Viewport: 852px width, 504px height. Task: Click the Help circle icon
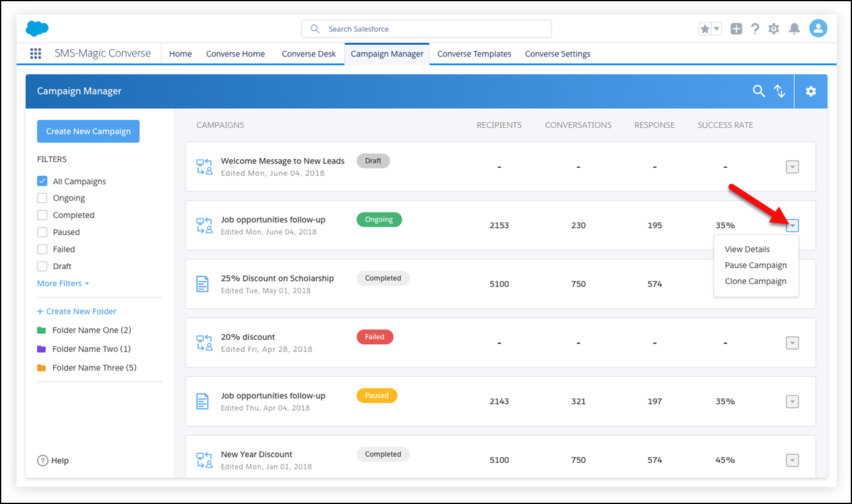[42, 460]
